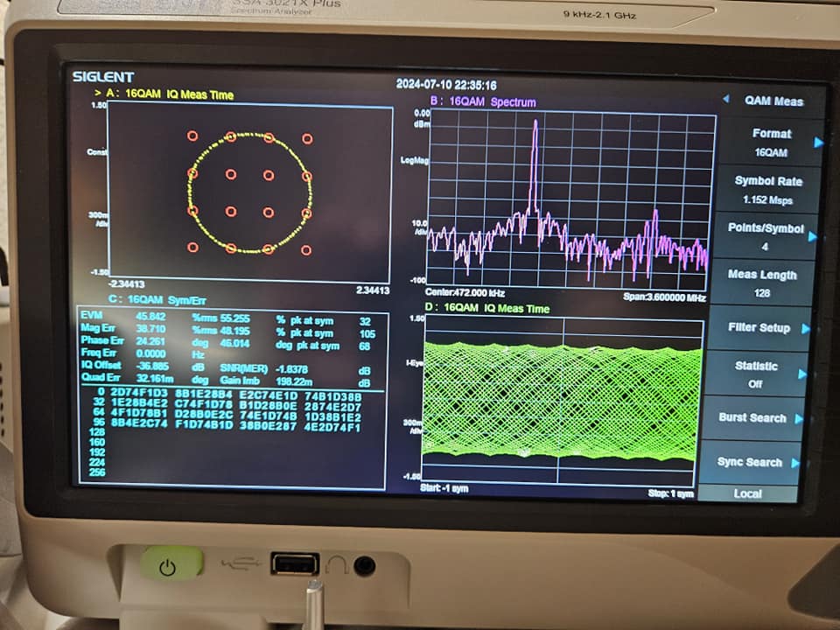Viewport: 840px width, 630px height.
Task: Select trace D 16QAM IQ Meas Time title
Action: pyautogui.click(x=487, y=308)
